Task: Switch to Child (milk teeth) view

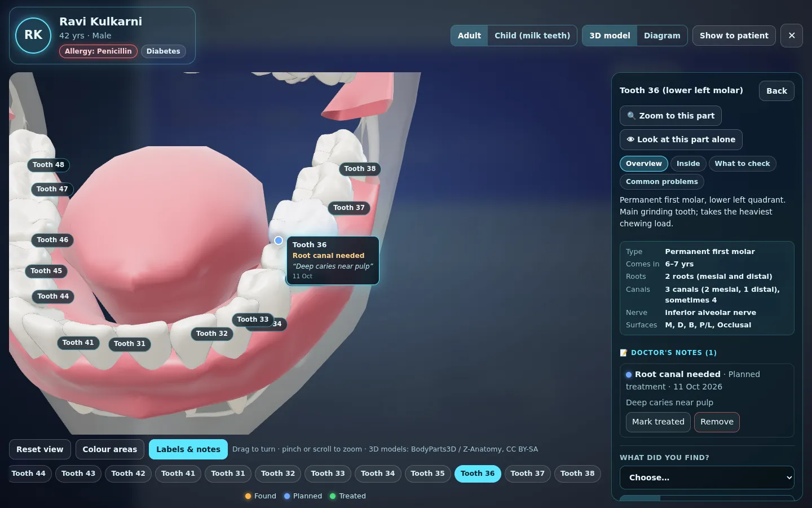Action: [x=532, y=36]
